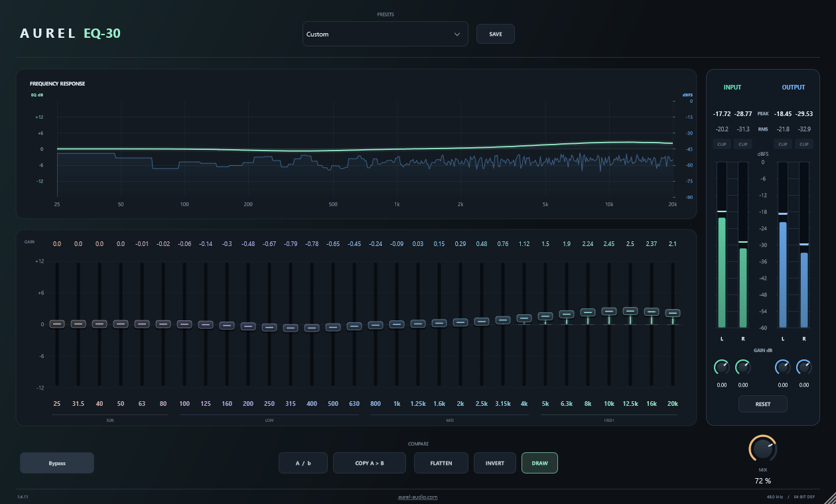Screen dimensions: 836x504
Task: Click the 20k band fader handle
Action: (673, 312)
